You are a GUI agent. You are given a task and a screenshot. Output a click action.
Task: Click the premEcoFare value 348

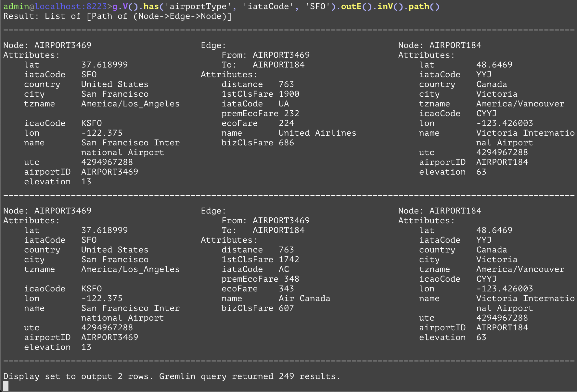point(291,279)
